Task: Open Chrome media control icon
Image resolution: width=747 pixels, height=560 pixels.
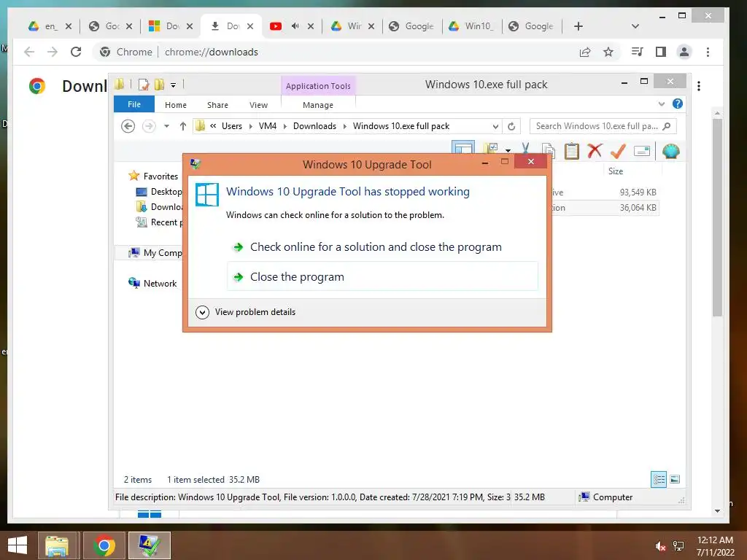Action: click(637, 52)
